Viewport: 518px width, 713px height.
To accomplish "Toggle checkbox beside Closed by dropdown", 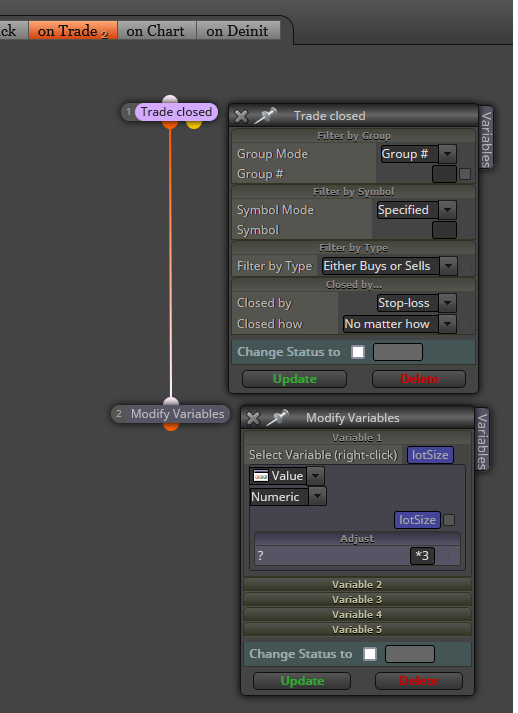I will point(465,303).
